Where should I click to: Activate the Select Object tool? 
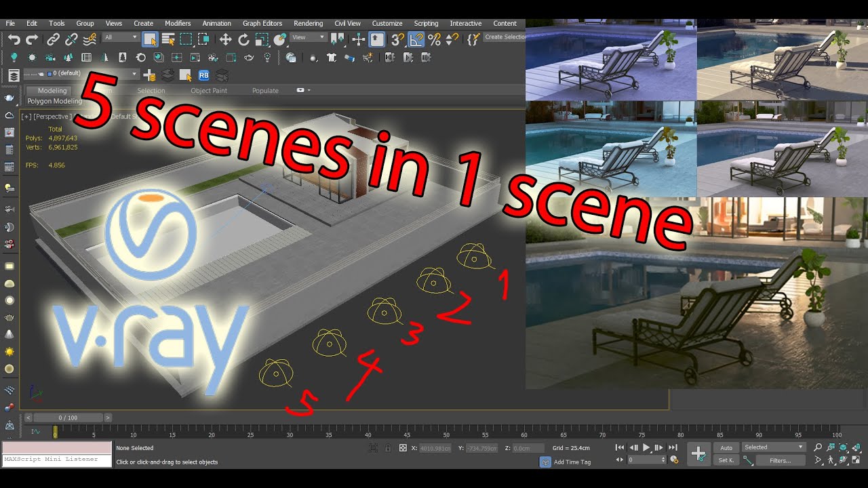(x=150, y=40)
